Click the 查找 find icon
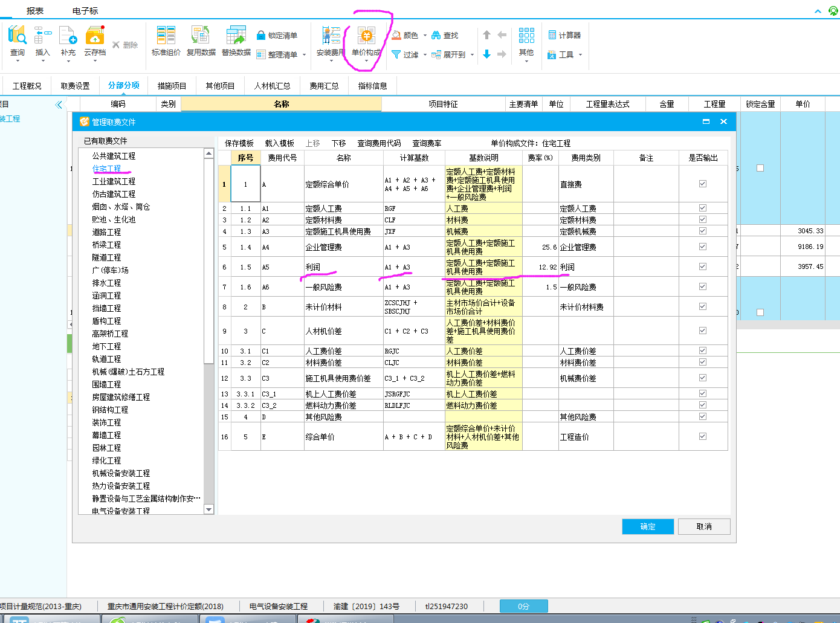 pos(436,35)
